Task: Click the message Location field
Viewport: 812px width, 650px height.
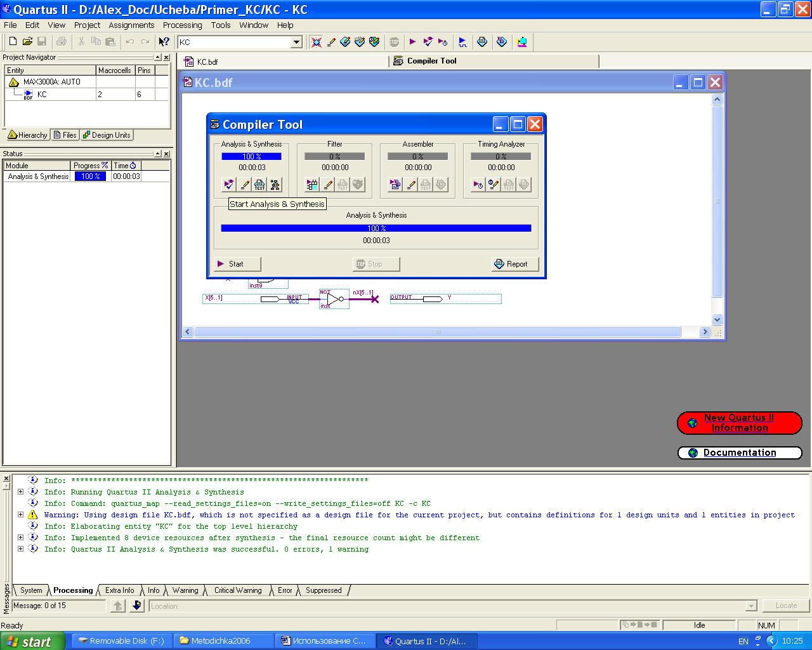Action: click(x=453, y=606)
